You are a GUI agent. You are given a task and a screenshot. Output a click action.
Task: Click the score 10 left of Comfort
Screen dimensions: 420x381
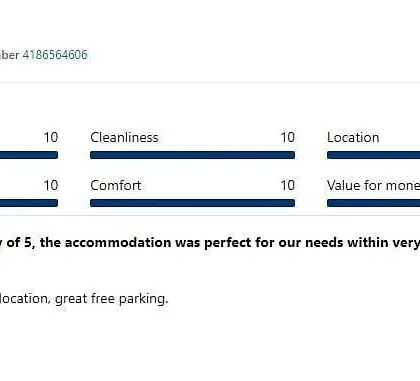click(x=51, y=185)
